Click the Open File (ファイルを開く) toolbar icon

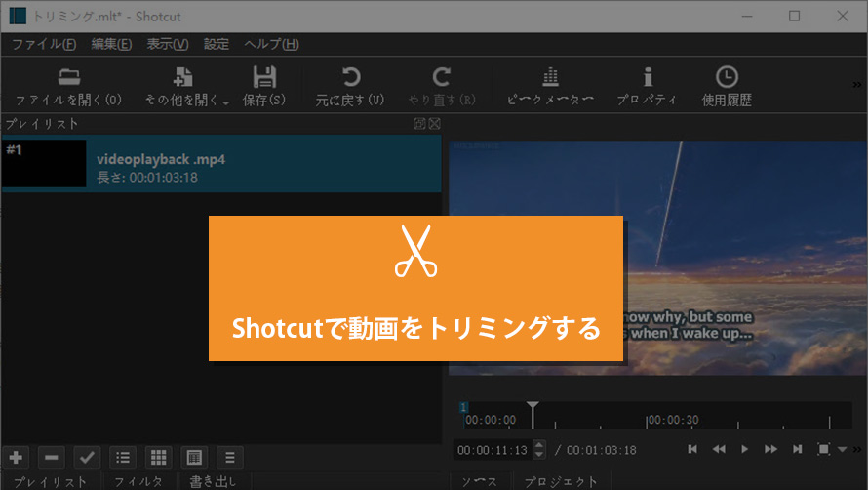click(68, 78)
